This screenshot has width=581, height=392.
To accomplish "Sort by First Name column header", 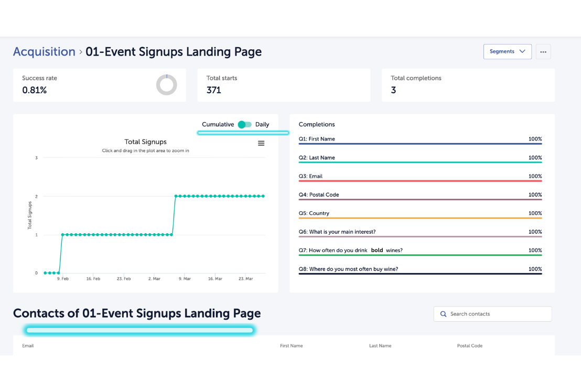I will (x=291, y=346).
